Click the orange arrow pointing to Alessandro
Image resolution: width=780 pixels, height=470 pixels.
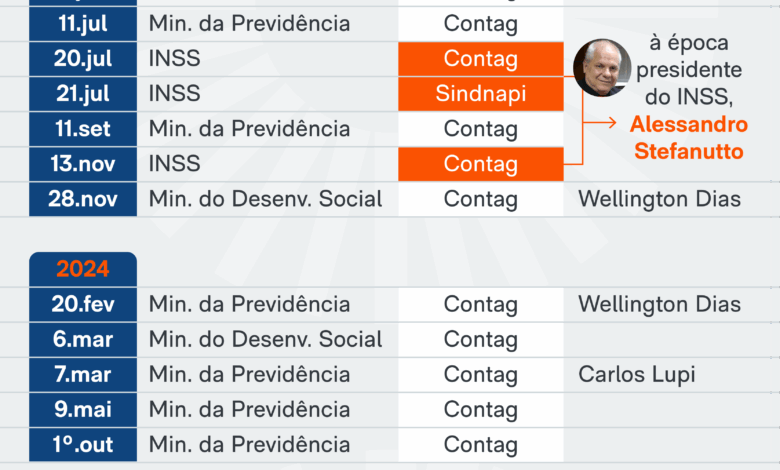click(599, 122)
